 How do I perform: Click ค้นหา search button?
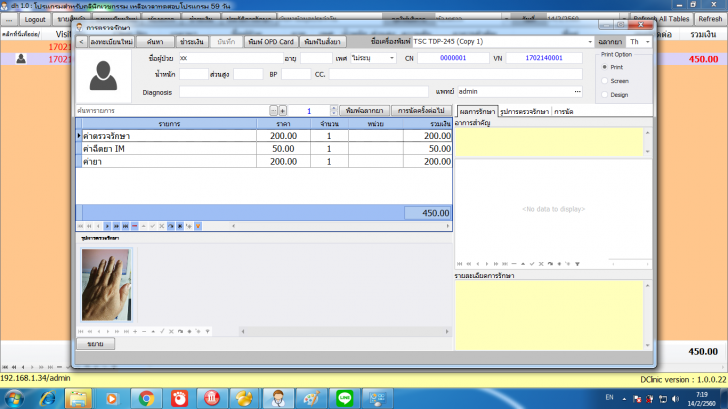coord(155,42)
